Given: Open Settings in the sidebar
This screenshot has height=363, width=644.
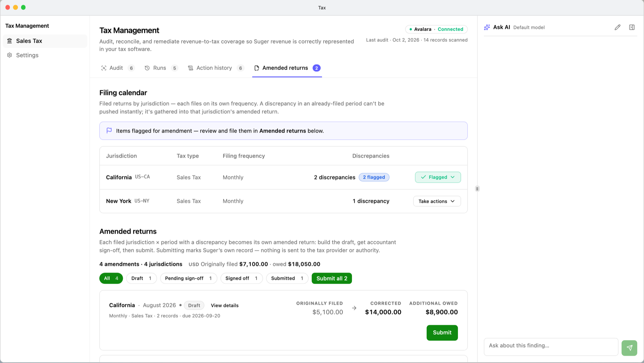Looking at the screenshot, I should (45, 55).
